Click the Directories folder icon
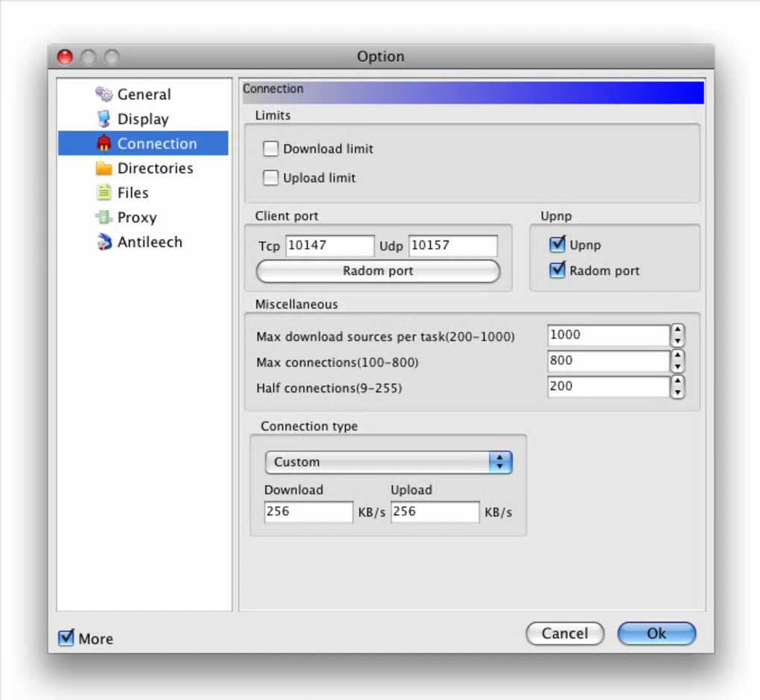 [x=104, y=168]
